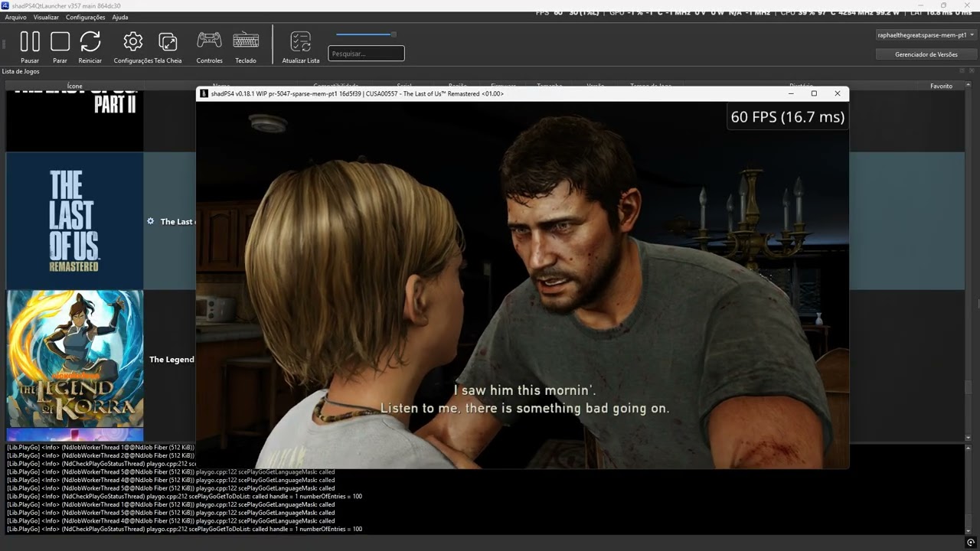Click the game subtitle 'I saw him this mornin'.'
This screenshot has height=551, width=980.
pos(525,390)
